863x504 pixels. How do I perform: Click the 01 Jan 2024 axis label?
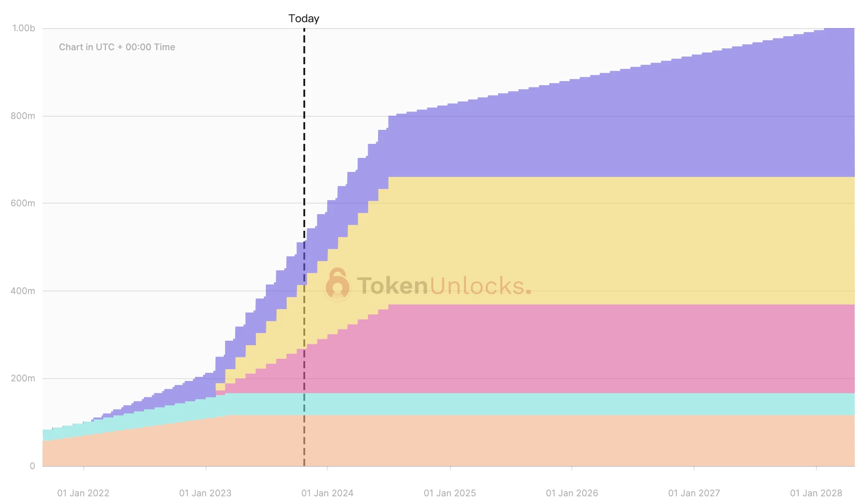click(x=327, y=493)
